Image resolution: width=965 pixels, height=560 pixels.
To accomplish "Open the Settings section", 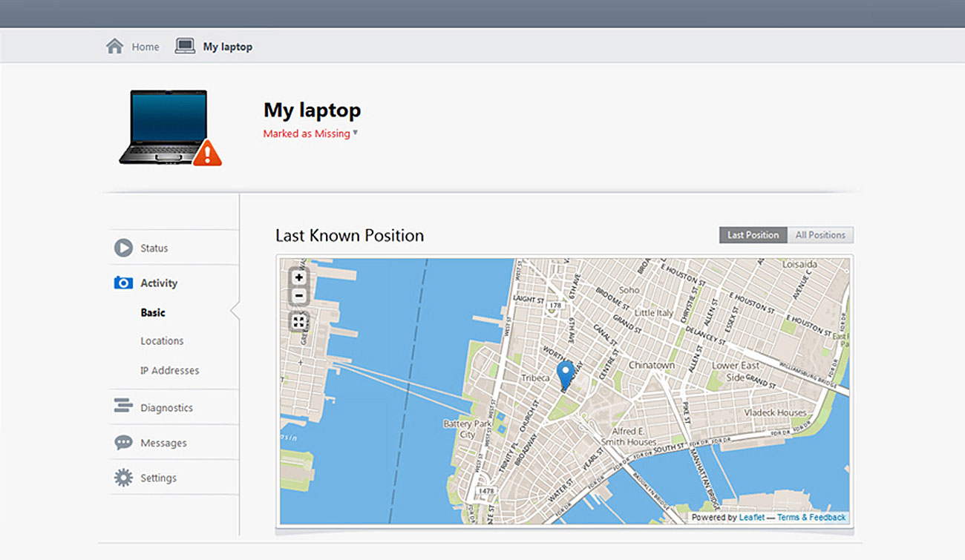I will tap(159, 478).
